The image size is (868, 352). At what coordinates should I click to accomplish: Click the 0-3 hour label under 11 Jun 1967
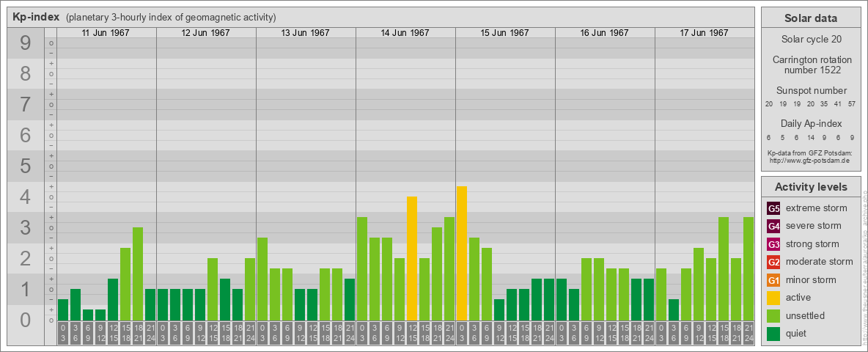[x=63, y=333]
